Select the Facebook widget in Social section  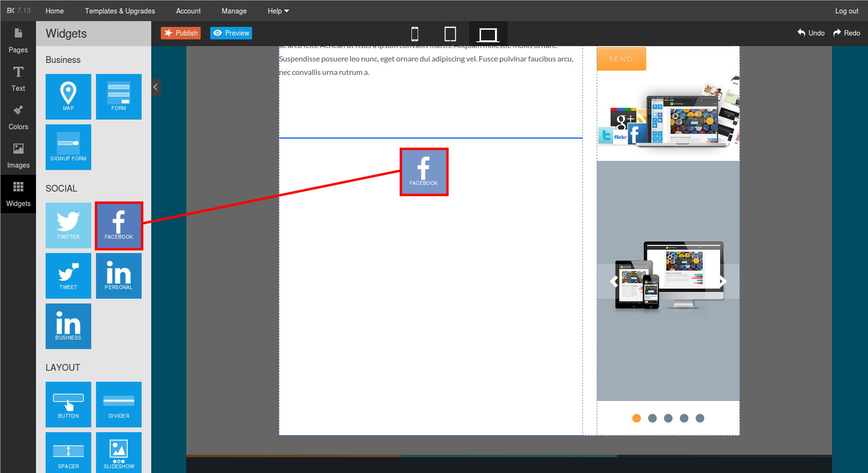[119, 225]
